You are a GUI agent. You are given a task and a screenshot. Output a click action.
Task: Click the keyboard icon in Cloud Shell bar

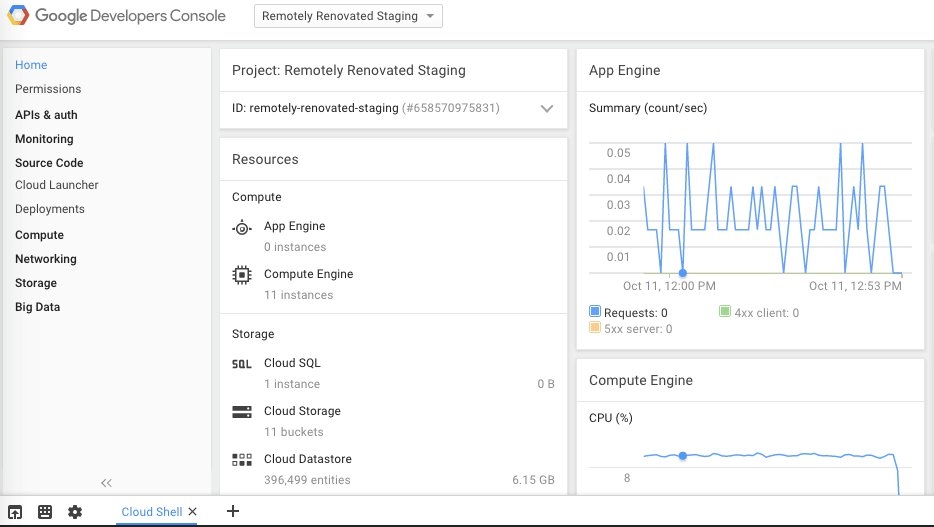pyautogui.click(x=45, y=512)
